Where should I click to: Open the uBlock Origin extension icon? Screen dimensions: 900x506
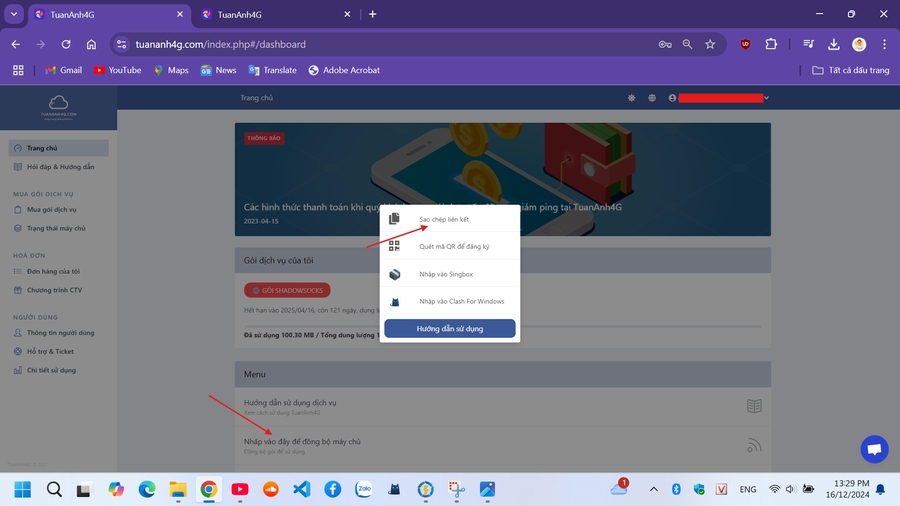pos(745,45)
